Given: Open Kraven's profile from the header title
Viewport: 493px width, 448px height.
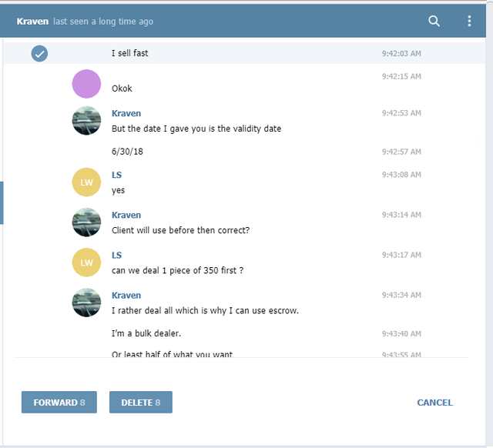Looking at the screenshot, I should click(32, 22).
